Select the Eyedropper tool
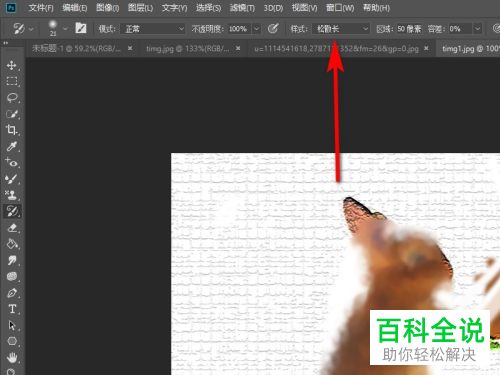The width and height of the screenshot is (500, 375). click(12, 146)
